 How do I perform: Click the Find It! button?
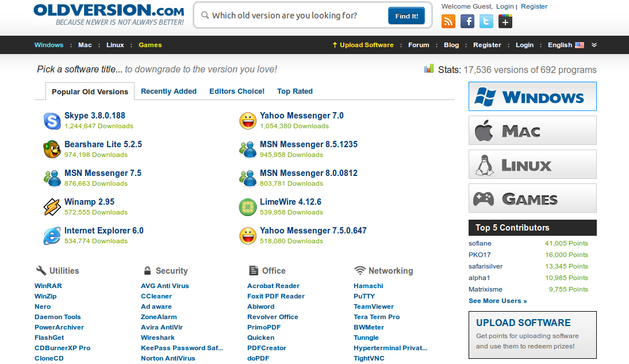point(406,16)
